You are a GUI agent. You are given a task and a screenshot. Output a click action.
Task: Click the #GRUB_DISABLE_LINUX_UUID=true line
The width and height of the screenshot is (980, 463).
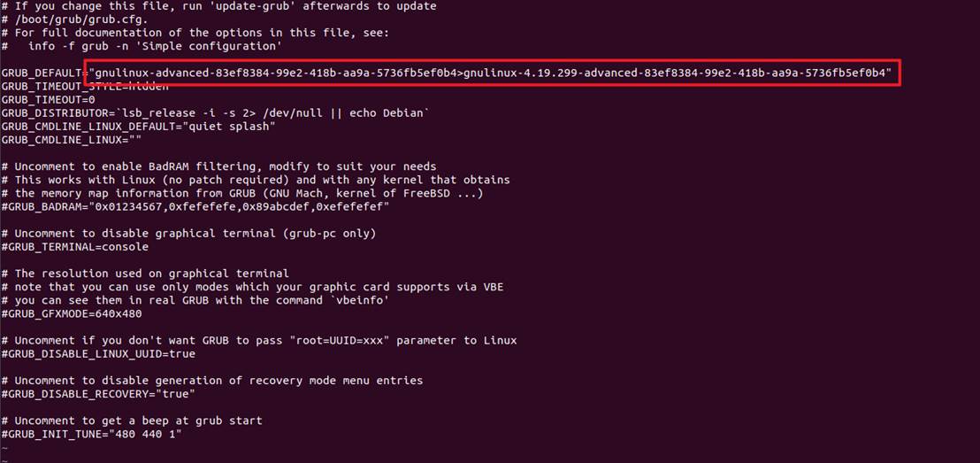98,353
